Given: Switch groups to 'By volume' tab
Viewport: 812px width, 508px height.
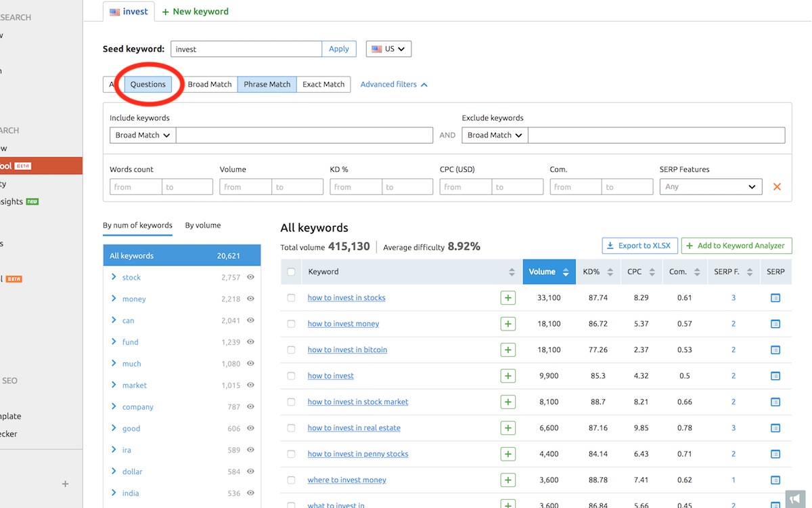Looking at the screenshot, I should pyautogui.click(x=203, y=226).
